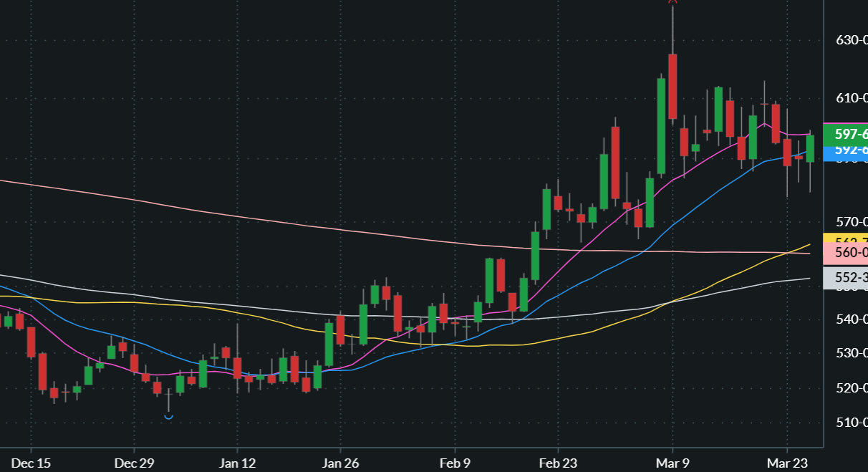Select the pink 560-0 moving average tag
The width and height of the screenshot is (868, 472).
pos(847,252)
